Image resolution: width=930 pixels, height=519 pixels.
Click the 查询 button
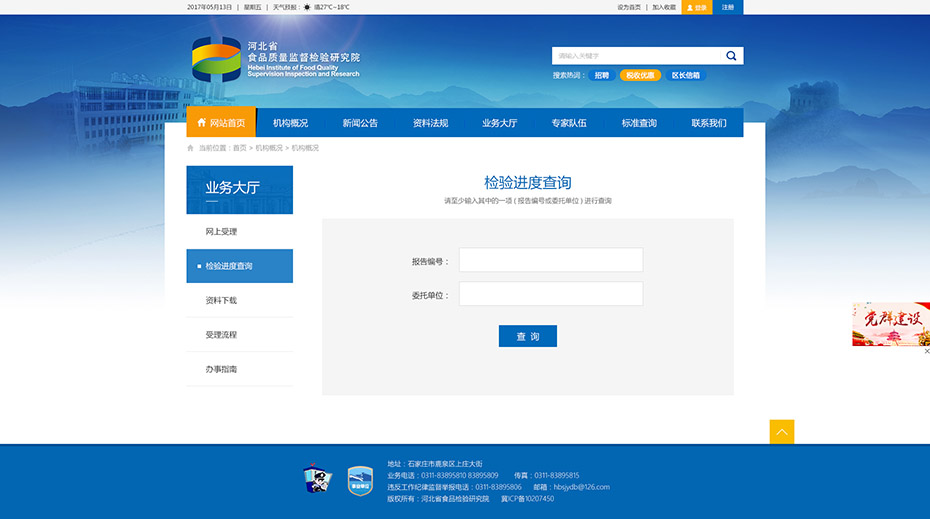coord(527,336)
